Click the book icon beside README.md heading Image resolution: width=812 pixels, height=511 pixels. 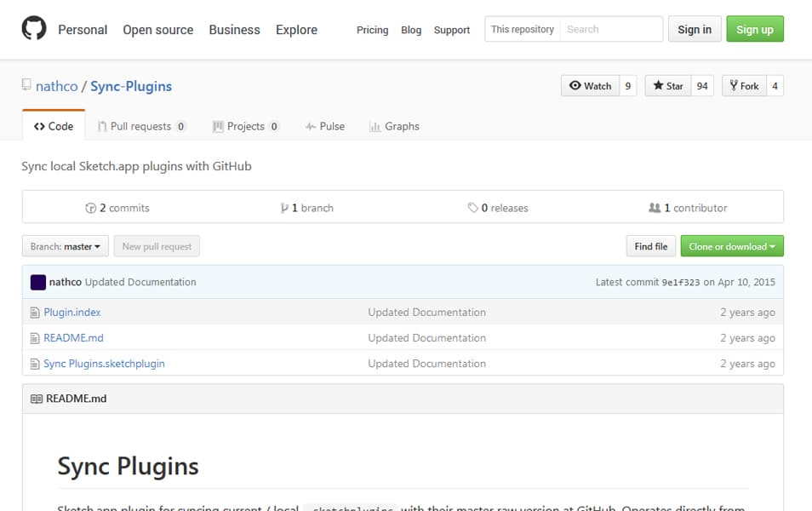(x=35, y=398)
